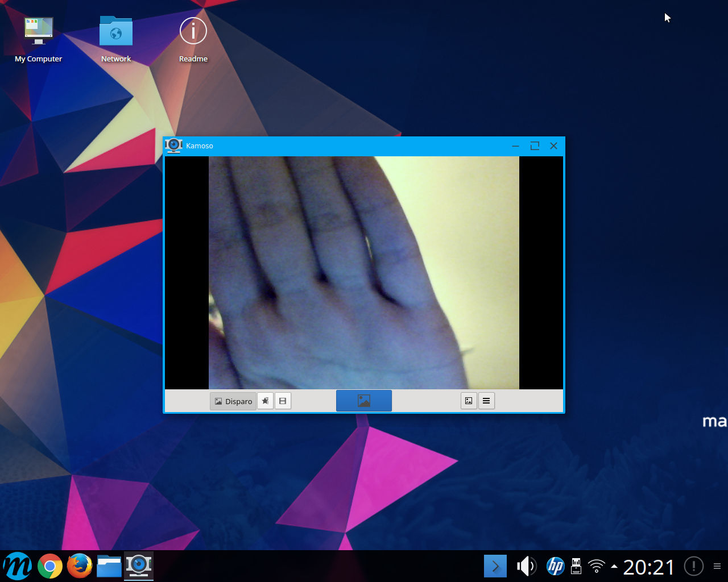The width and height of the screenshot is (728, 582).
Task: Launch Firefox from the taskbar
Action: (x=80, y=566)
